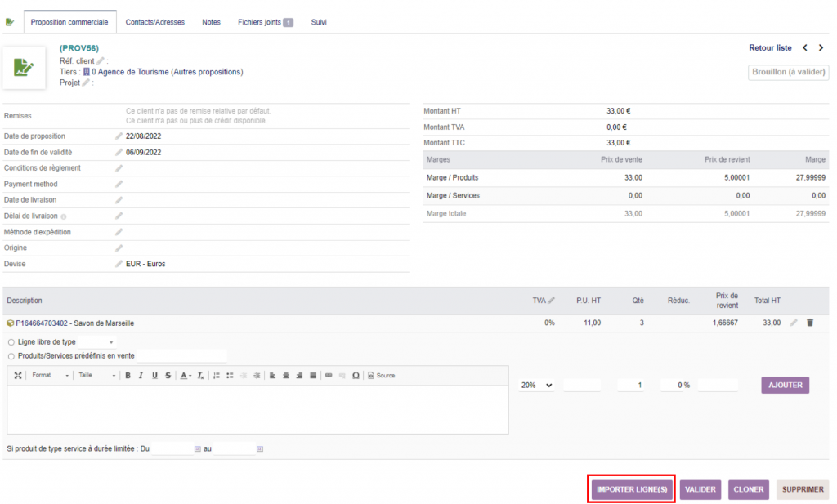Select 'Produits/Services prédéfinis en vente' option
Screen dimensions: 837x504
(x=10, y=355)
